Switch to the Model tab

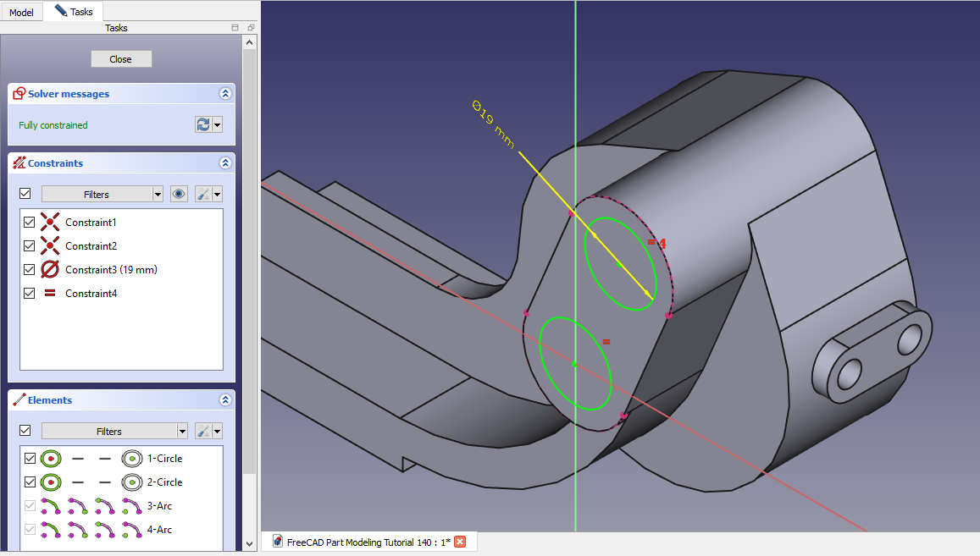[21, 12]
